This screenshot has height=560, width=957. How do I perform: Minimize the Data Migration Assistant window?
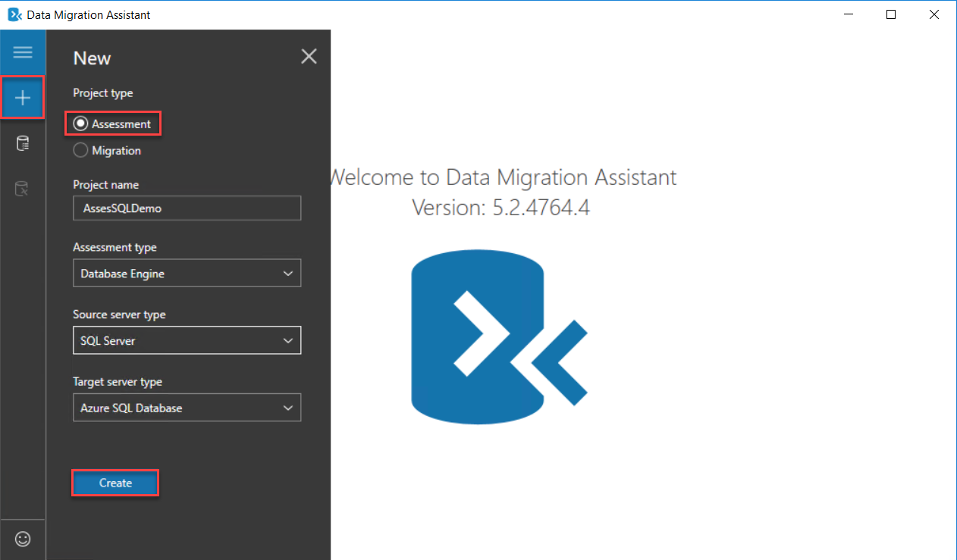[849, 14]
